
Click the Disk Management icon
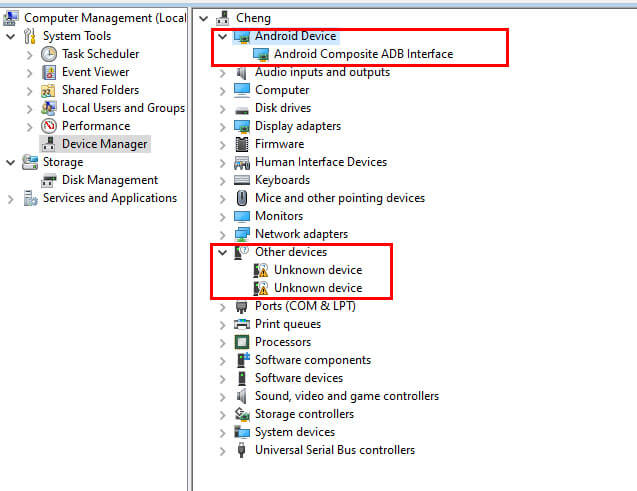click(49, 180)
